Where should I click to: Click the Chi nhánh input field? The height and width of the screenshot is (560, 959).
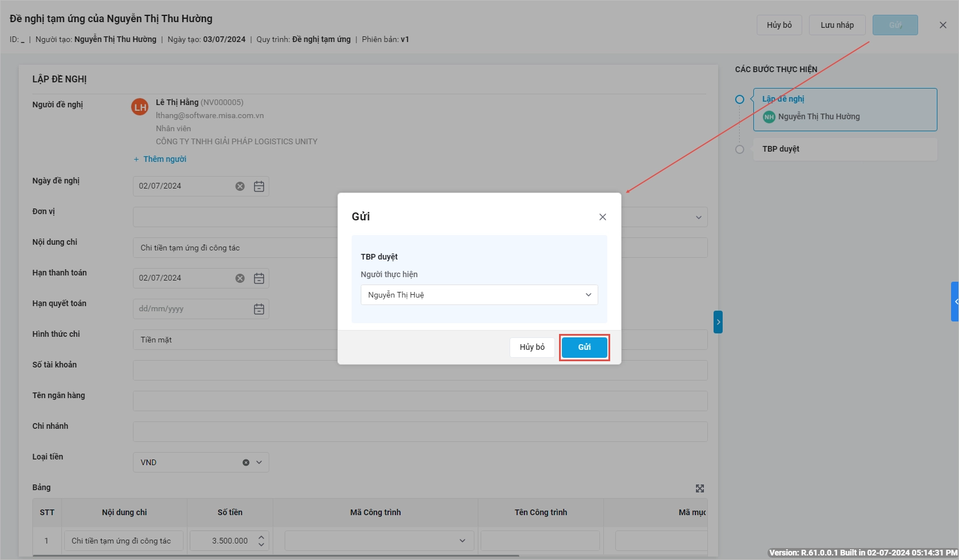point(420,432)
